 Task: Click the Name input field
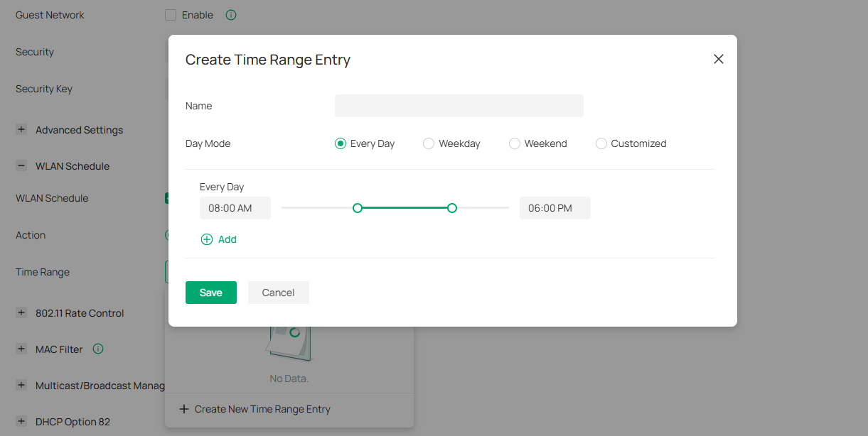coord(459,105)
